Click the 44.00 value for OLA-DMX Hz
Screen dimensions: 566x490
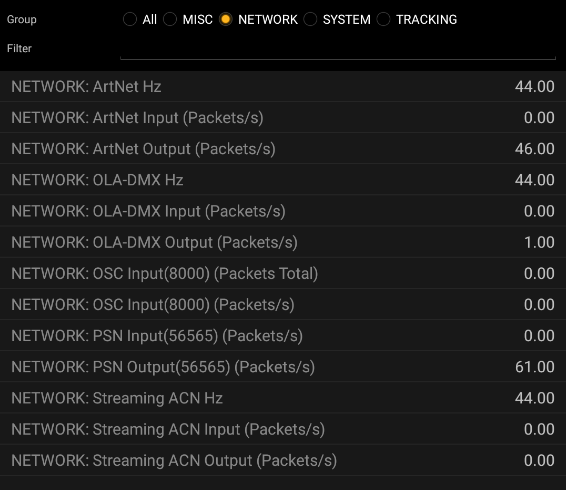(535, 180)
